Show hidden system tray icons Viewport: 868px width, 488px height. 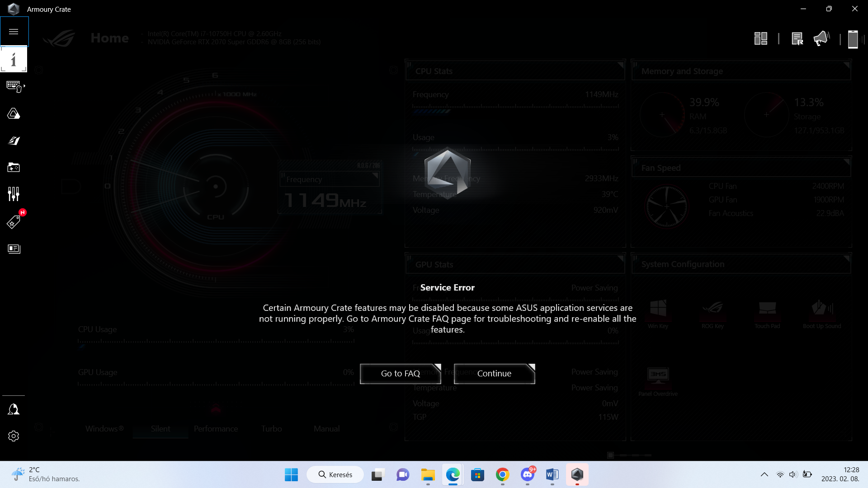tap(764, 474)
